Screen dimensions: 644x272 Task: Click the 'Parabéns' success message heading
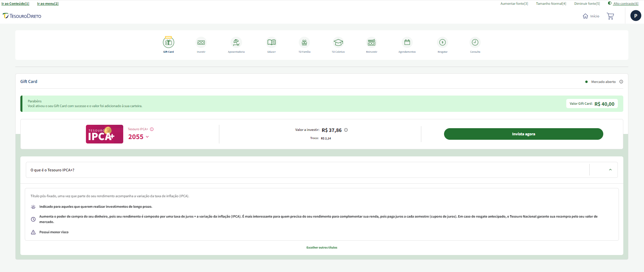(x=35, y=101)
